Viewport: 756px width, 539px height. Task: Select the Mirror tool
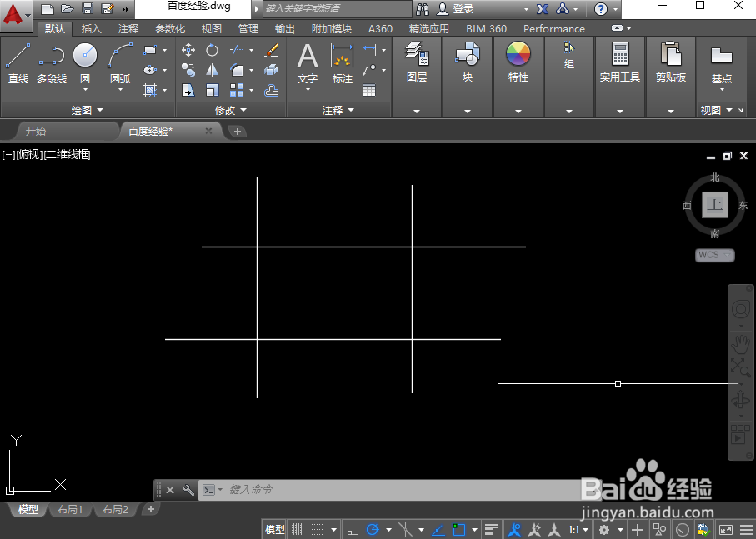213,70
